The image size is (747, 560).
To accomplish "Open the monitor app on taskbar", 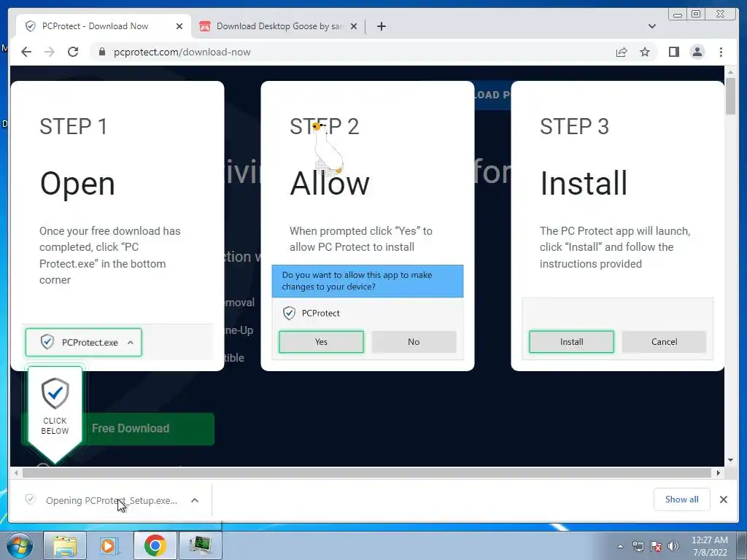I will click(x=200, y=545).
